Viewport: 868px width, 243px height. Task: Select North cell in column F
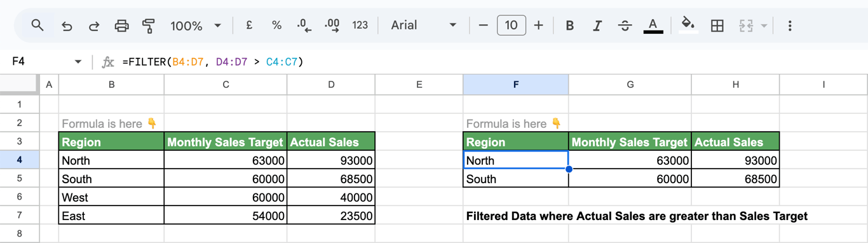tap(515, 160)
